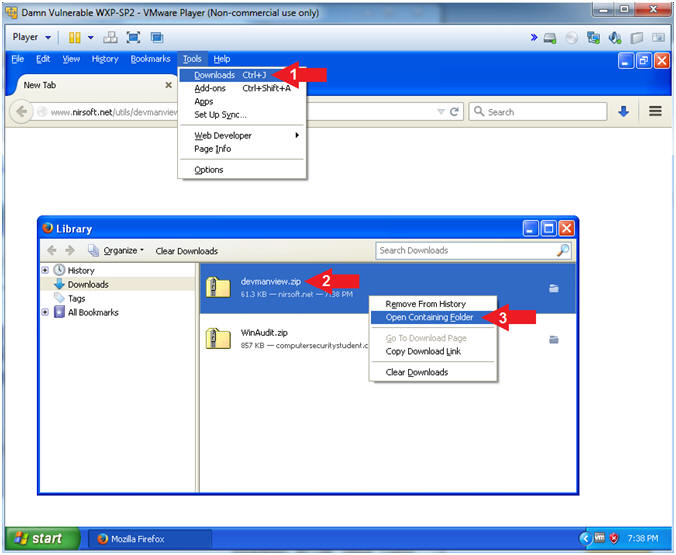Choose Clear Downloads in context menu
Viewport: 676px width, 555px height.
pos(433,372)
